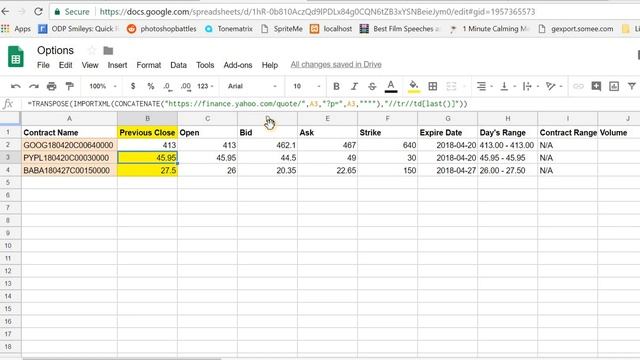Screen dimensions: 640x360
Task: Toggle Italic formatting
Action: click(x=354, y=86)
